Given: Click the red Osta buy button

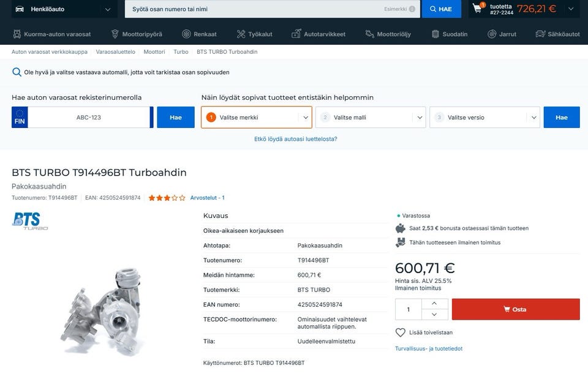Looking at the screenshot, I should click(x=516, y=309).
